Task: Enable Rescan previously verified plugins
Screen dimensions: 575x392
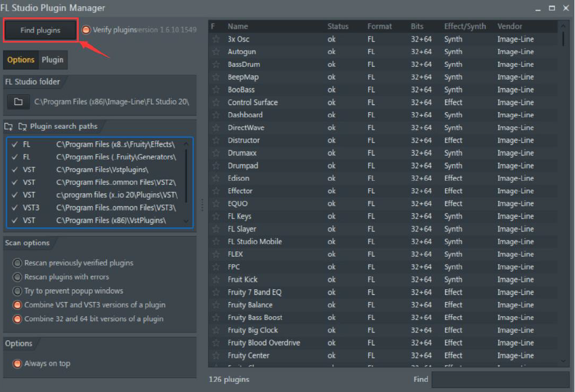Action: [x=17, y=263]
